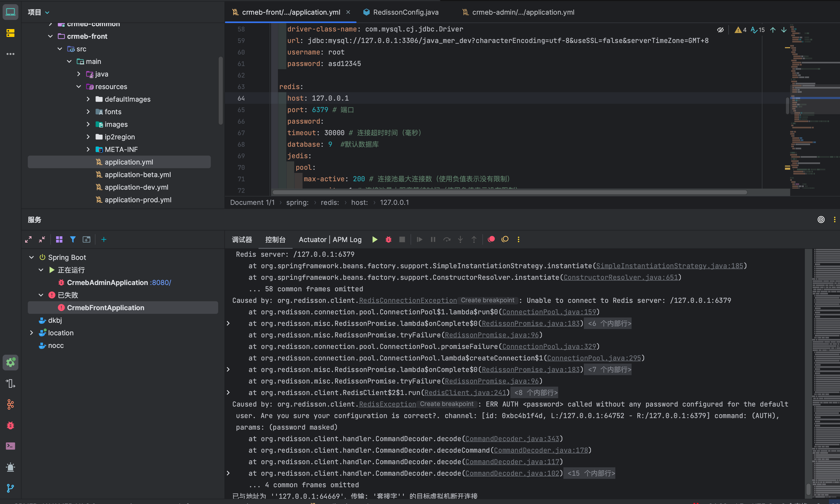This screenshot has height=504, width=840.
Task: Add a new service with plus
Action: click(104, 239)
